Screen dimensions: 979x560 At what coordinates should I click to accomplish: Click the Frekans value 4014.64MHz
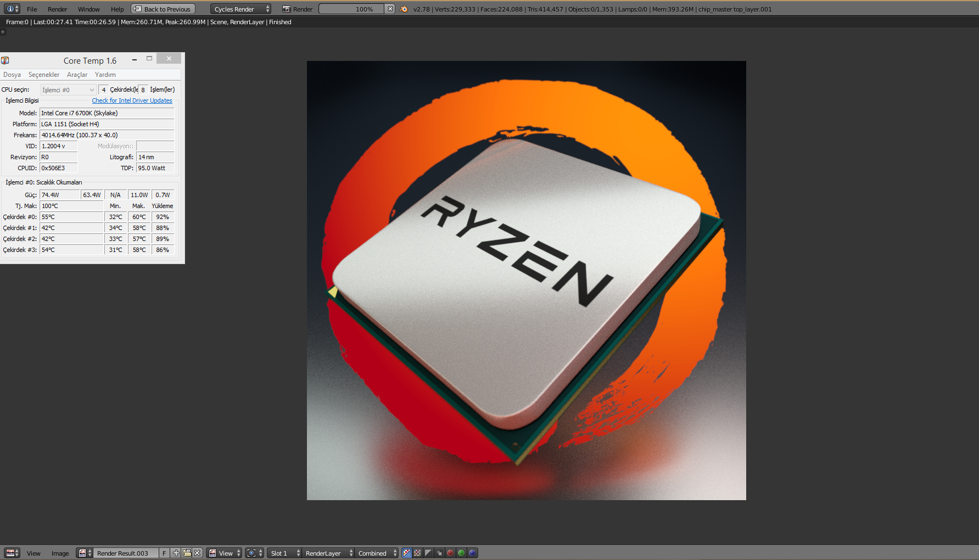107,135
